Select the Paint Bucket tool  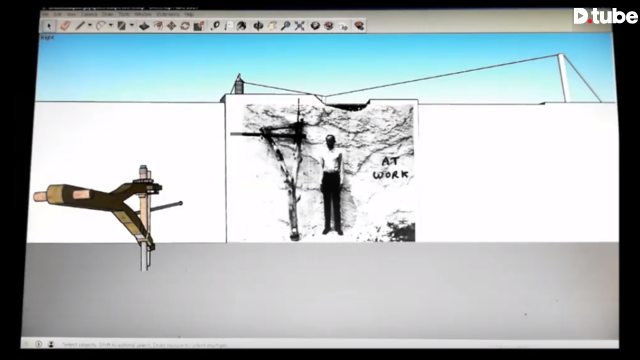pyautogui.click(x=242, y=26)
